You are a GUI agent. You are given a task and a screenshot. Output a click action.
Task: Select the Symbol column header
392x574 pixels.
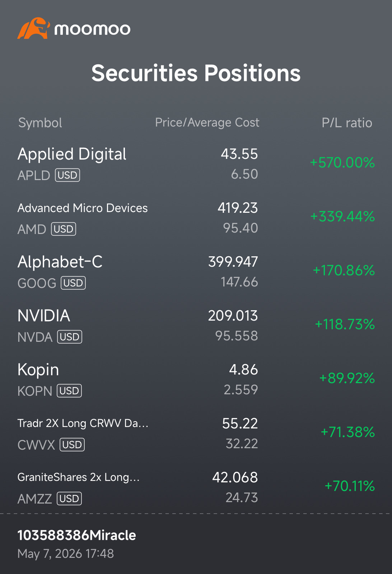40,123
